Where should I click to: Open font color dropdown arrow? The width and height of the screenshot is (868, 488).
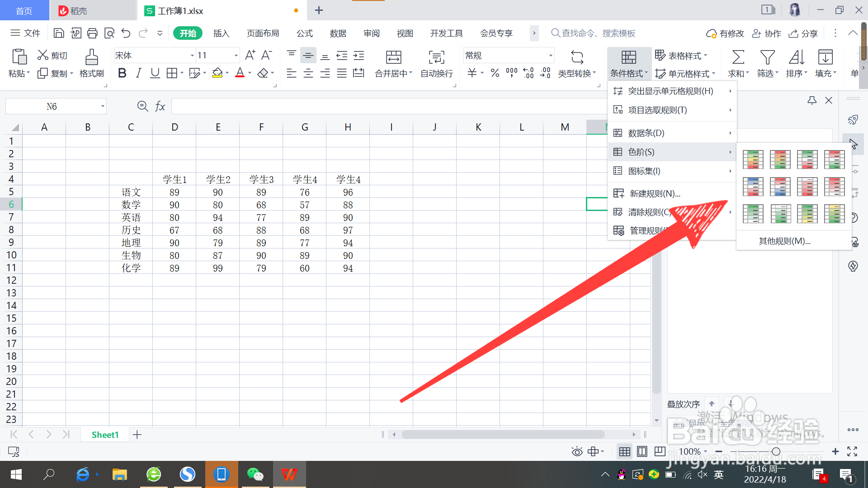tap(250, 73)
